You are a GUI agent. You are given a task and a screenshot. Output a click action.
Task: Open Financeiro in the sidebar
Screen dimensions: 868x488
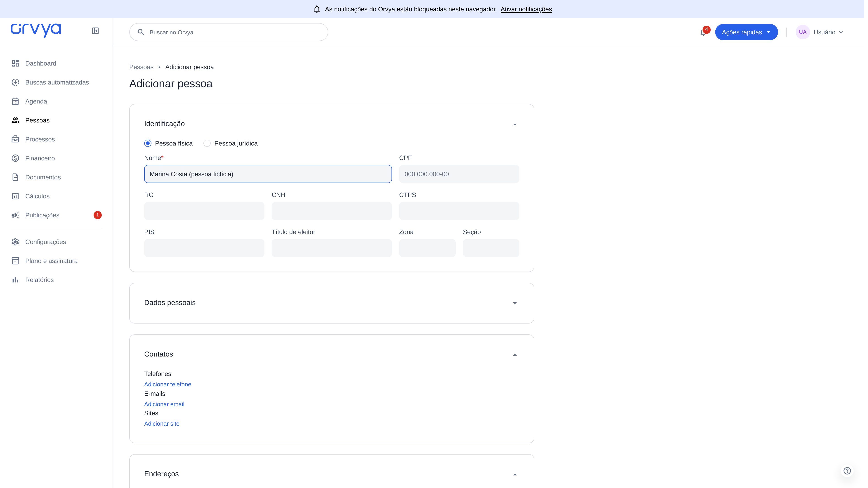[56, 158]
